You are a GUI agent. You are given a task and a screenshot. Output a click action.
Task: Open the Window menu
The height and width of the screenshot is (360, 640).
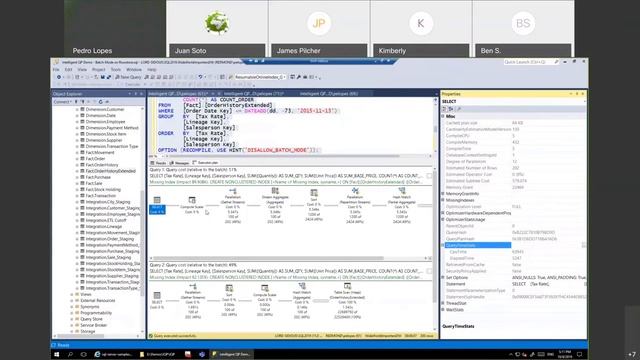tap(134, 70)
